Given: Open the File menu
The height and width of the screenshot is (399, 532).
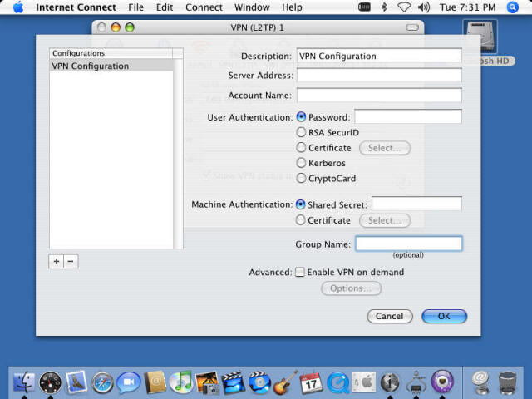Looking at the screenshot, I should [x=135, y=7].
